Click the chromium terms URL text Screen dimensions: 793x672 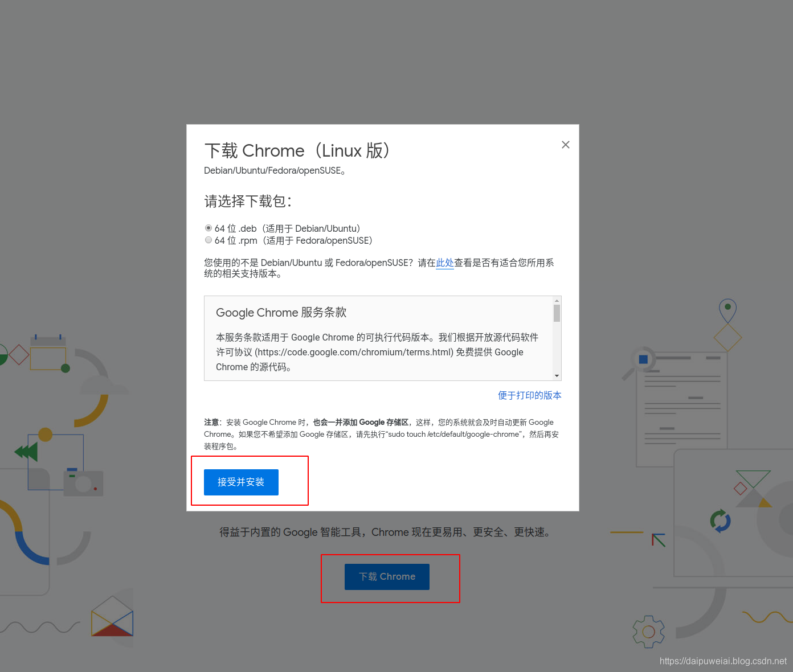click(354, 352)
